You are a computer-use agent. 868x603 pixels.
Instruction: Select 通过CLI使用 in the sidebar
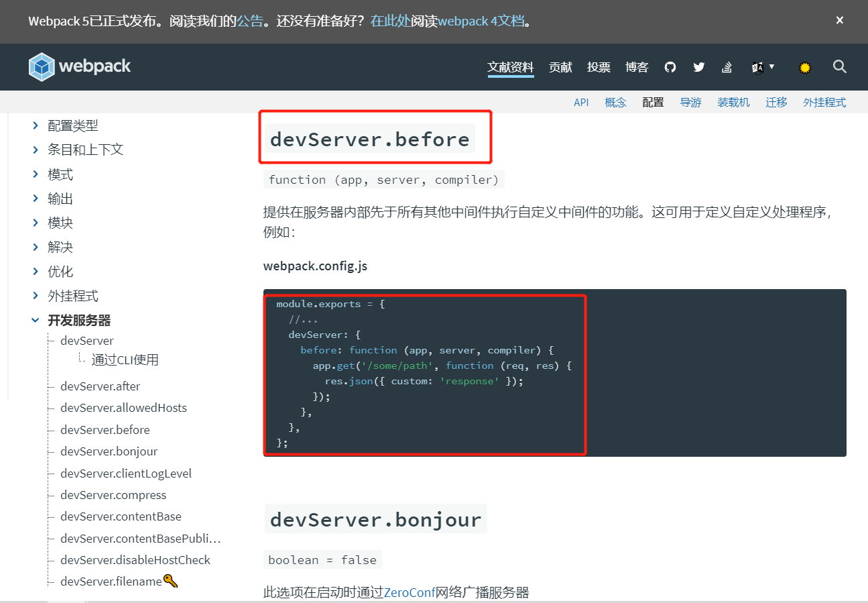click(125, 360)
